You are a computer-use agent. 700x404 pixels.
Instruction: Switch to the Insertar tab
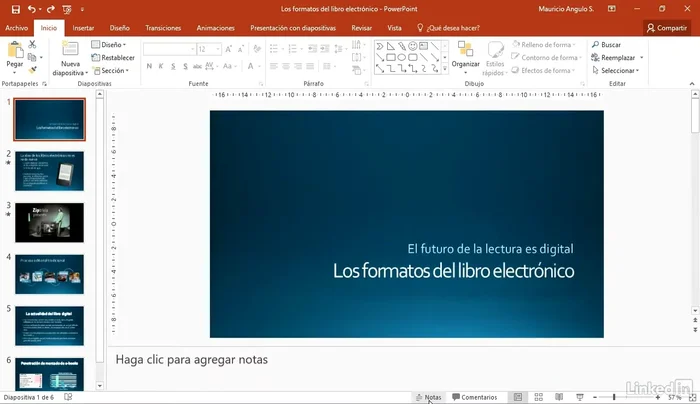tap(83, 28)
